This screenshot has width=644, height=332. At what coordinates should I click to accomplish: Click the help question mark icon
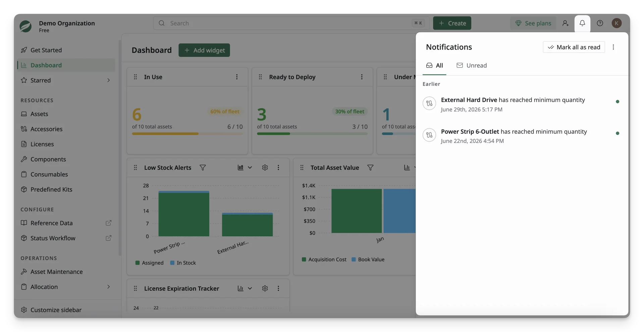600,23
